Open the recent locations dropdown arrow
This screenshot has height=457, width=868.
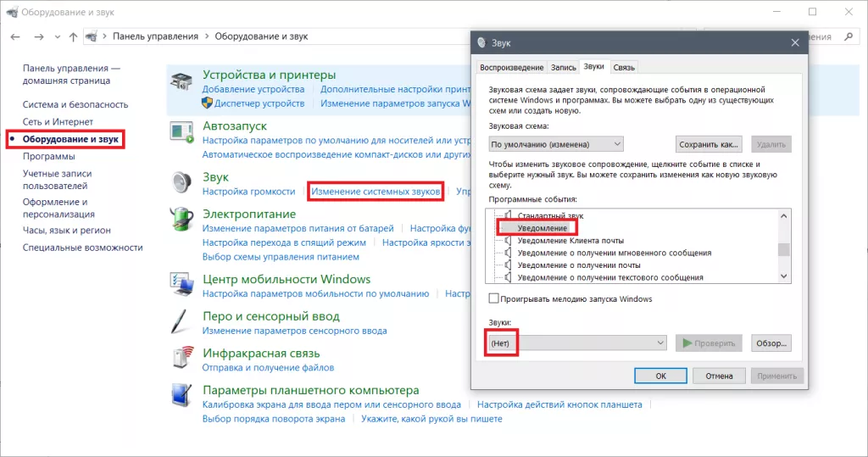58,36
